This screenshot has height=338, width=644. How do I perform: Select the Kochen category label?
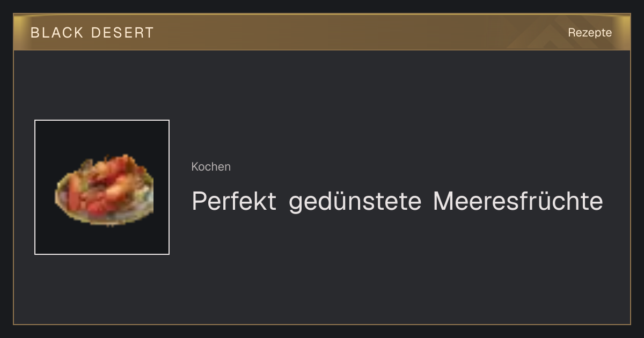(x=211, y=167)
